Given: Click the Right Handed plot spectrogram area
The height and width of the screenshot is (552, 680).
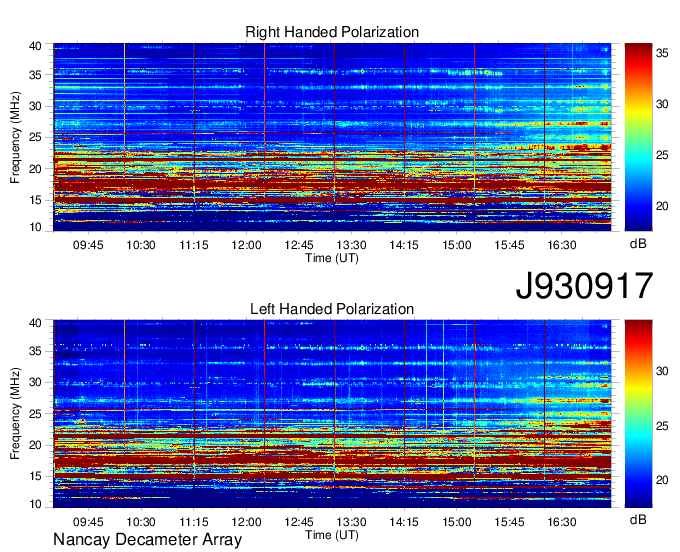Looking at the screenshot, I should tap(332, 137).
